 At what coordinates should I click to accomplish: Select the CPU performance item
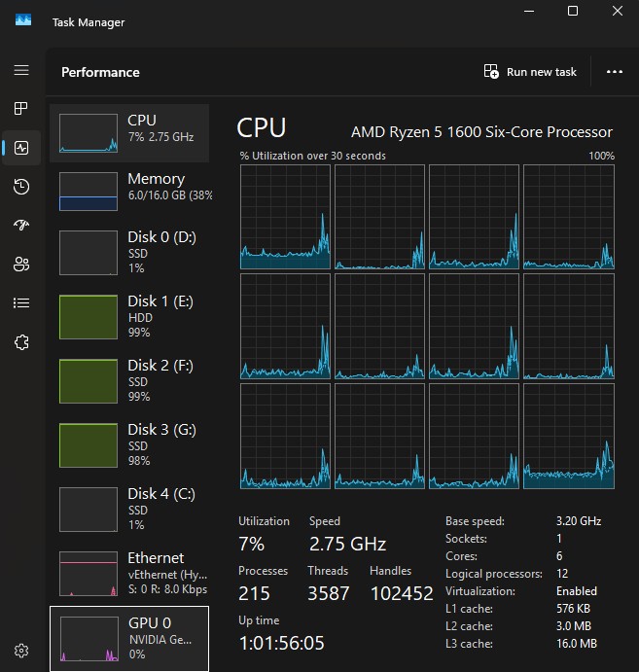(129, 133)
